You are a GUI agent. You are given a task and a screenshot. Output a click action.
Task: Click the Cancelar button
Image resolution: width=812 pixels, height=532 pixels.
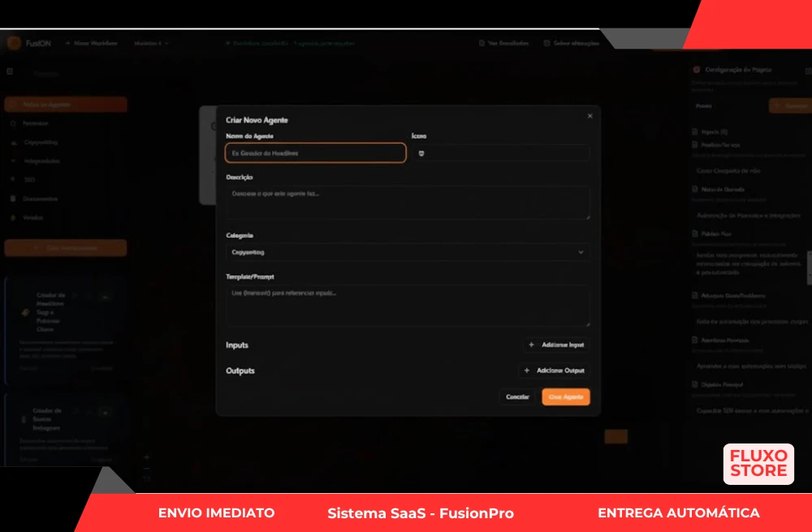(x=517, y=397)
